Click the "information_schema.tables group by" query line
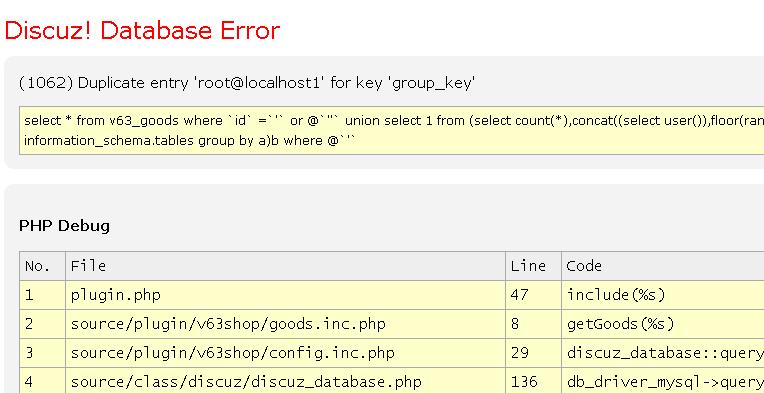Image resolution: width=764 pixels, height=393 pixels. tap(190, 141)
